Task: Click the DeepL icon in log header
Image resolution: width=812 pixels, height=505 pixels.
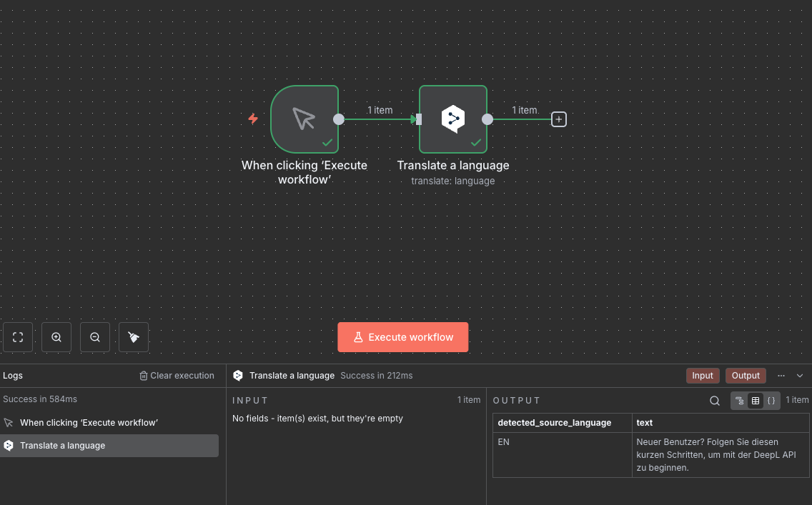Action: (238, 376)
